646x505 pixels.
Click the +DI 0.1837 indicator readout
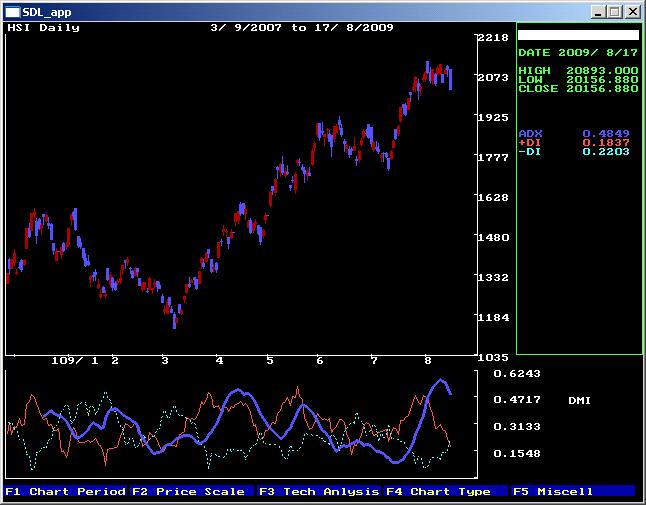coord(574,143)
